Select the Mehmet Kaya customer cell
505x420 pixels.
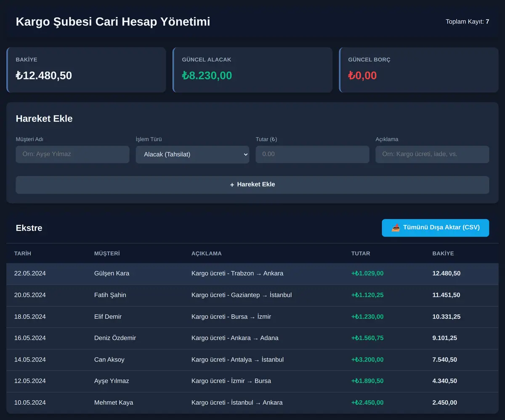pos(114,403)
